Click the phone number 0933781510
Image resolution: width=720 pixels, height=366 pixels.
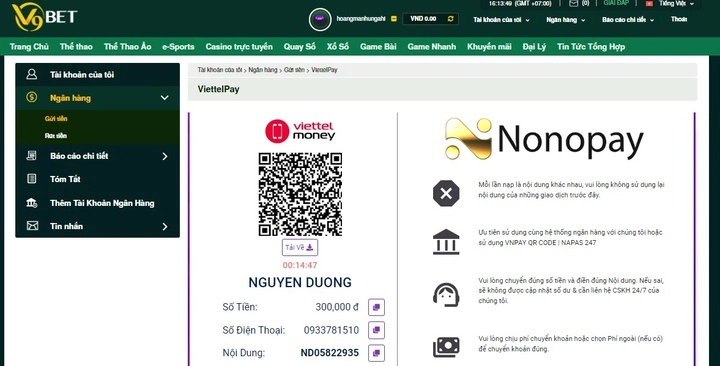pos(331,330)
